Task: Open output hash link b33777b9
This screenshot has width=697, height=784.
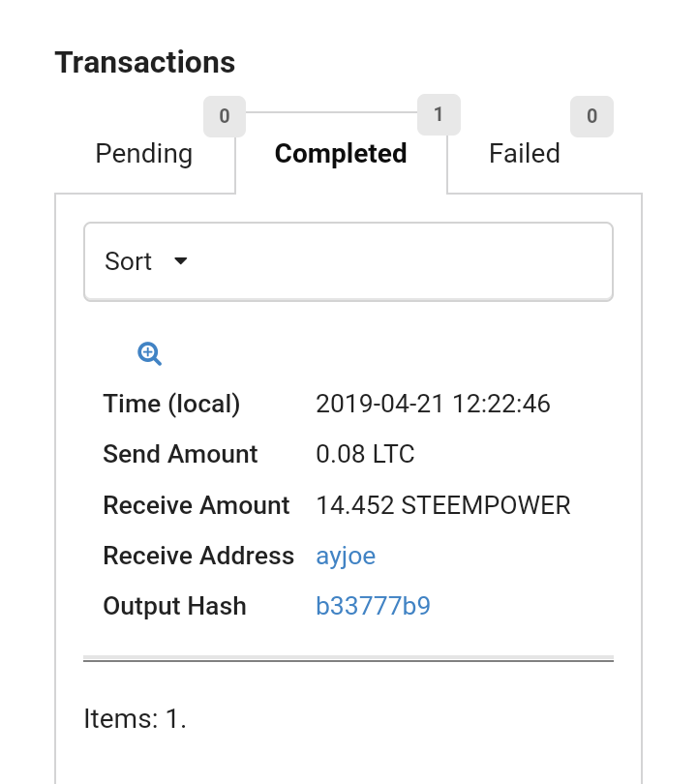Action: pos(373,606)
